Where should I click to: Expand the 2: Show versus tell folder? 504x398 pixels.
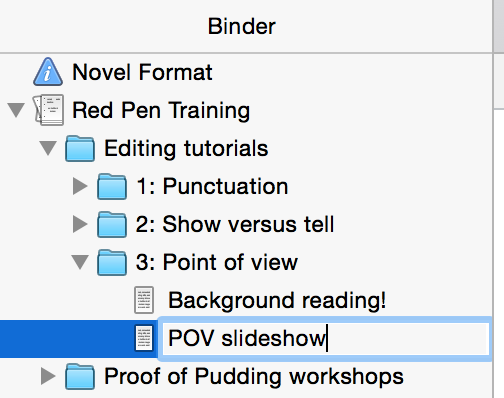coord(80,224)
